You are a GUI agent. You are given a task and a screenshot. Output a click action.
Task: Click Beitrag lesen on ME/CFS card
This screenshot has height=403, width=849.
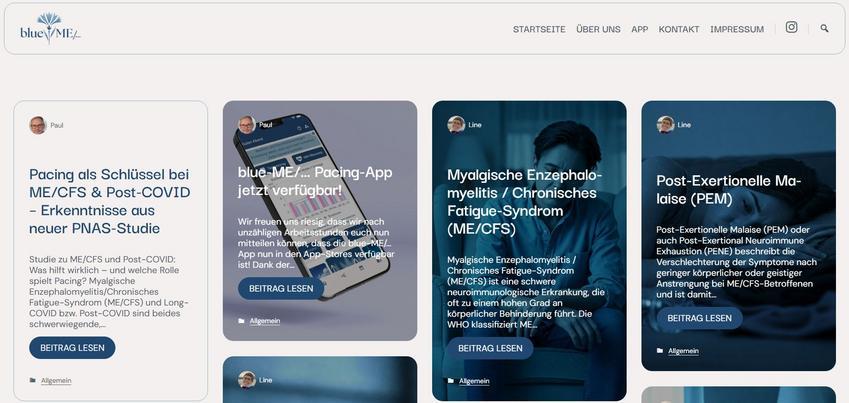[490, 348]
